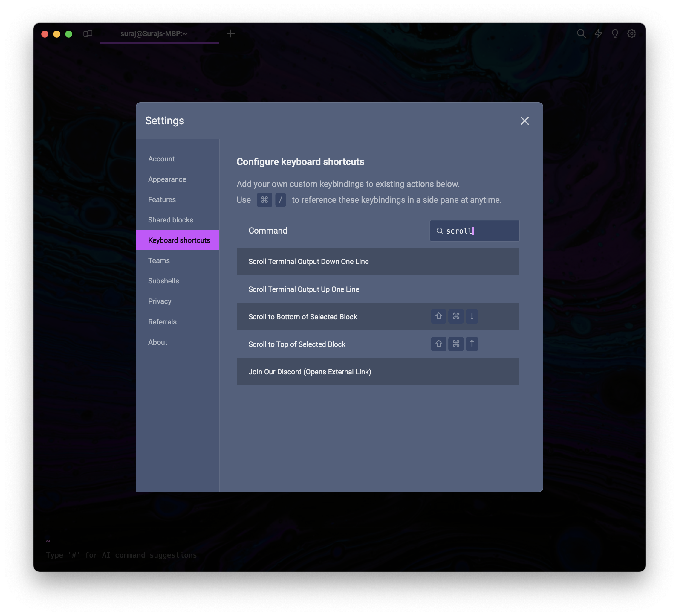
Task: Click the command key badge in the description
Action: click(x=264, y=200)
